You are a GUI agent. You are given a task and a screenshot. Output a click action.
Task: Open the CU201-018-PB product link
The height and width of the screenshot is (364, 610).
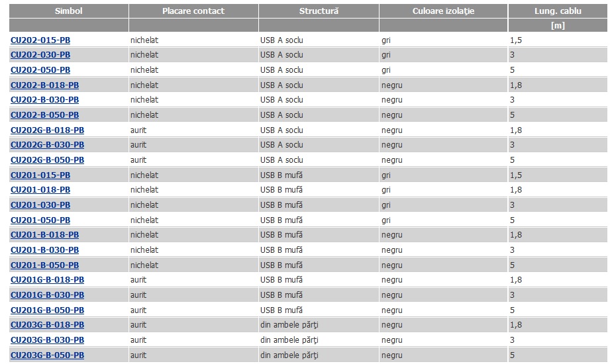(x=40, y=190)
